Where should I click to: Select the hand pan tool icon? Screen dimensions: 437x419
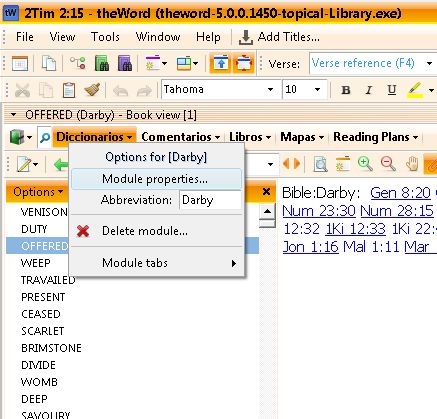coord(412,164)
